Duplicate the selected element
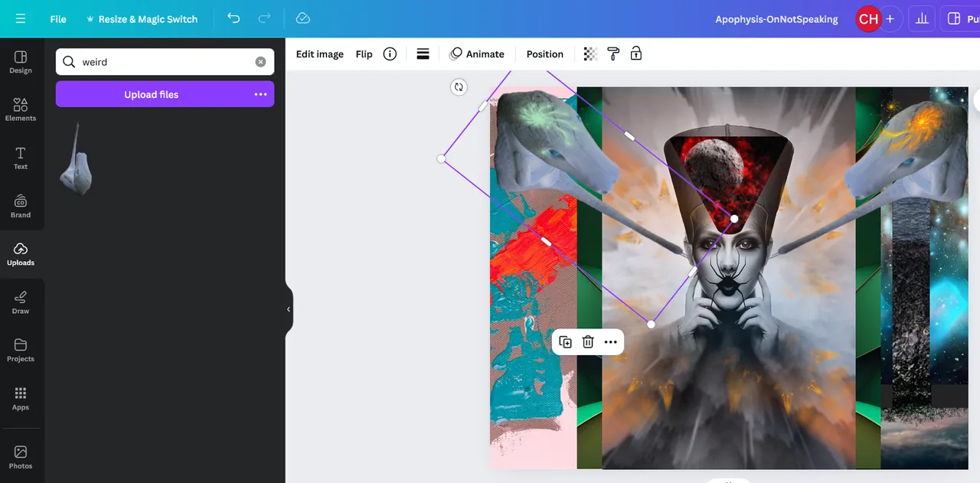 (x=565, y=342)
